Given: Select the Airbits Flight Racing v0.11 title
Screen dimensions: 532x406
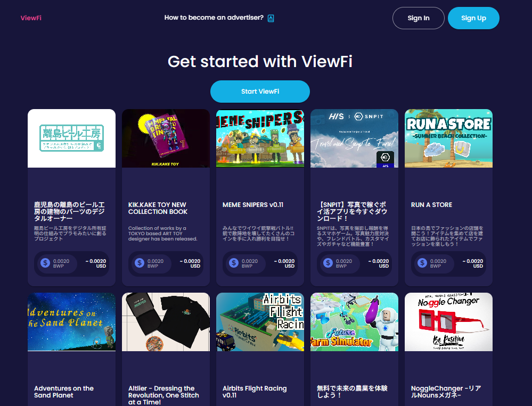Looking at the screenshot, I should pos(255,392).
